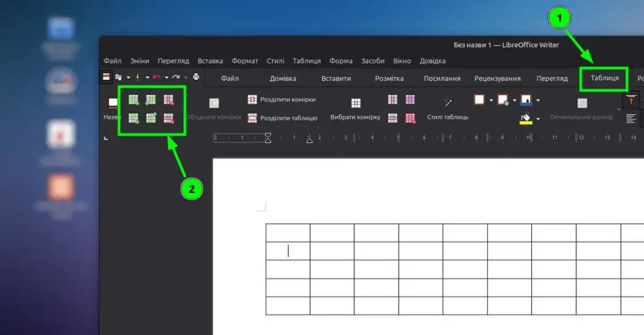644x335 pixels.
Task: Click the column-insert icon with plus at bottom-right
Action: coord(133,118)
